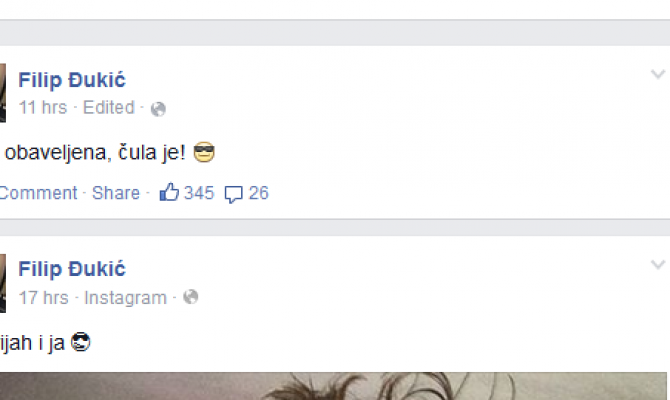Open the 26 comments count

259,193
